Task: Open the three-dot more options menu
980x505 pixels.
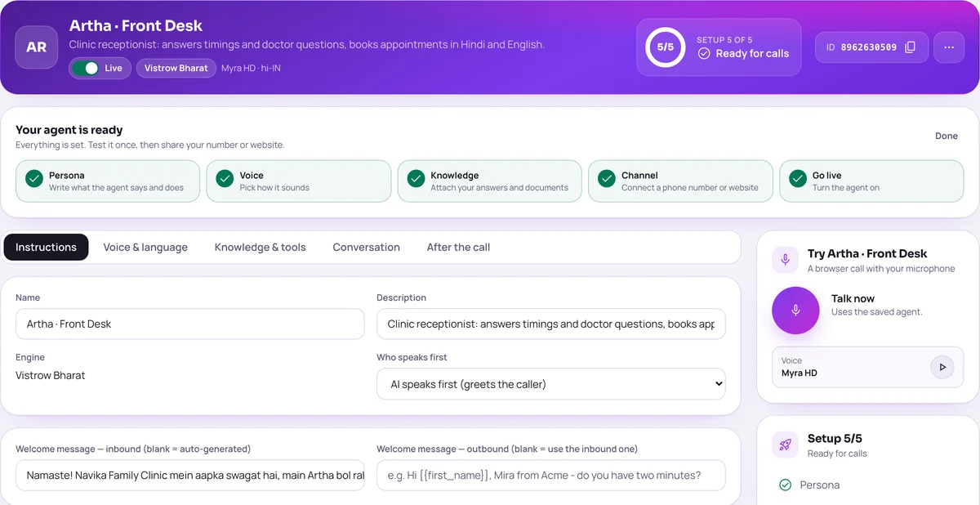Action: point(949,47)
